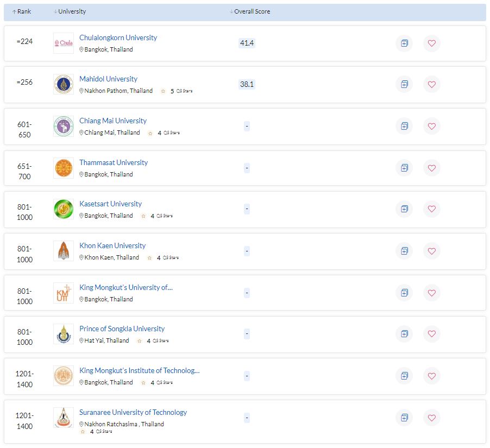Shortlist King Mongkut's University of... with heart
Image resolution: width=490 pixels, height=448 pixels.
click(x=431, y=293)
